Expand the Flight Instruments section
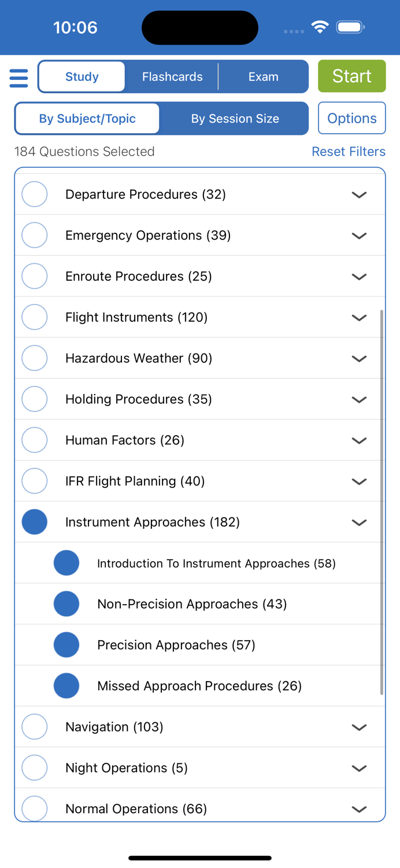 click(x=359, y=317)
